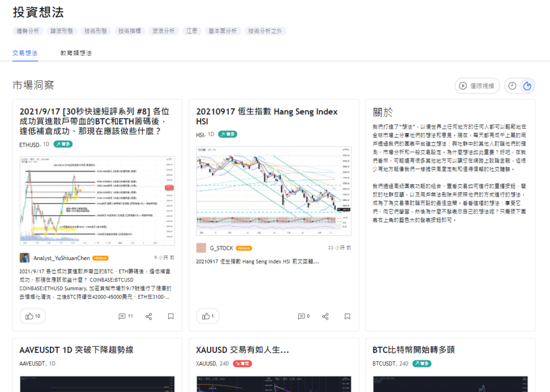Click the '9 小時 前' timestamp

pos(164,258)
